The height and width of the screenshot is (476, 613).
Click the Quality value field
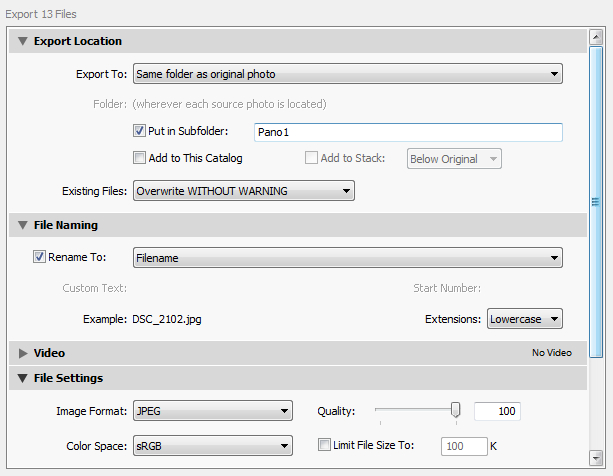tap(497, 411)
